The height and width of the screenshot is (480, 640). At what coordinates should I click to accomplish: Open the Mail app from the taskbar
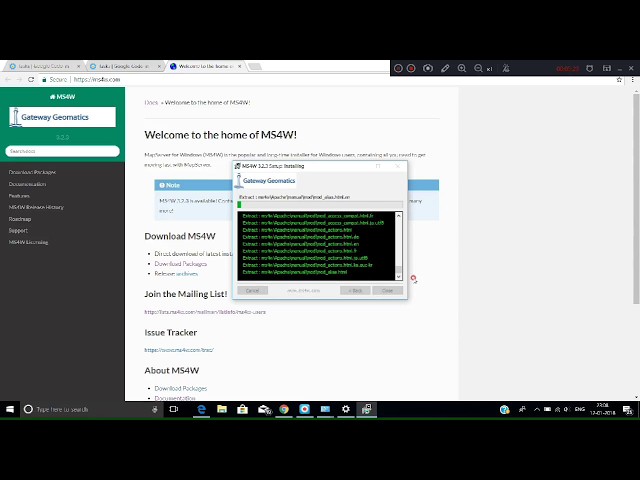(x=264, y=409)
